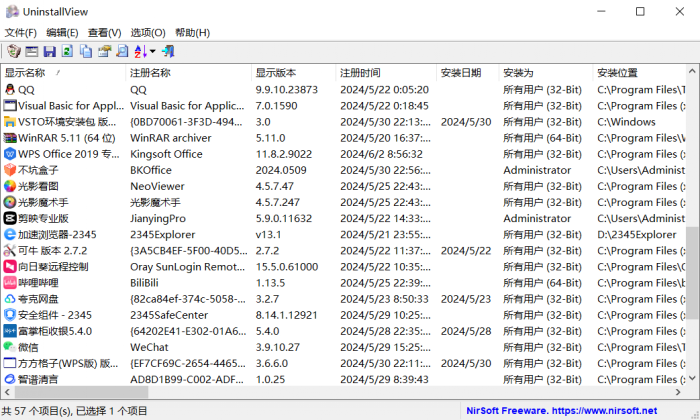
Task: Click the 光影看图 icon
Action: (x=10, y=186)
